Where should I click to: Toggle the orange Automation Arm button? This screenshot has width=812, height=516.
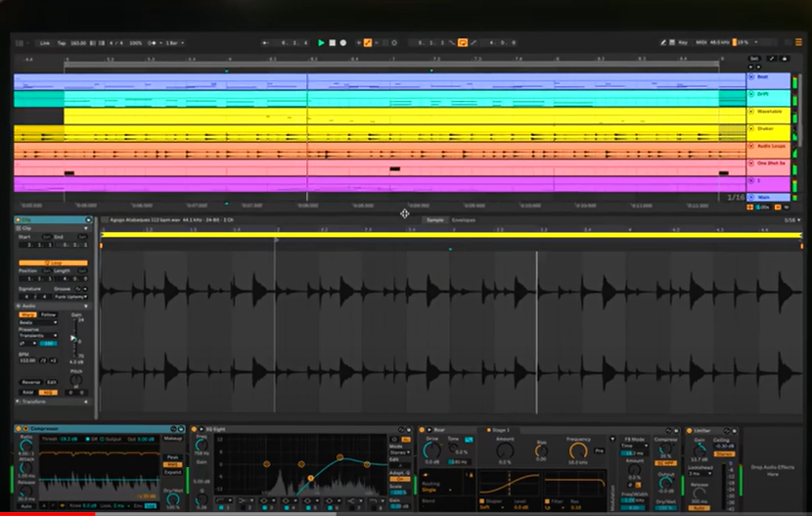(x=368, y=43)
